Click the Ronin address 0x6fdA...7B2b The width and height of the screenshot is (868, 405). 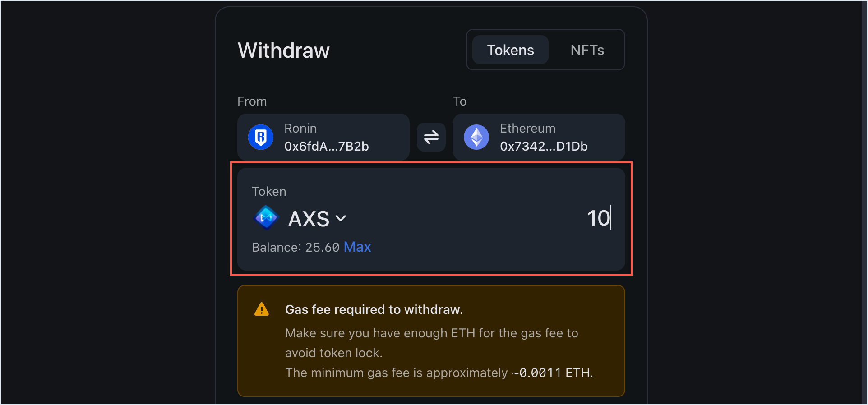[327, 146]
